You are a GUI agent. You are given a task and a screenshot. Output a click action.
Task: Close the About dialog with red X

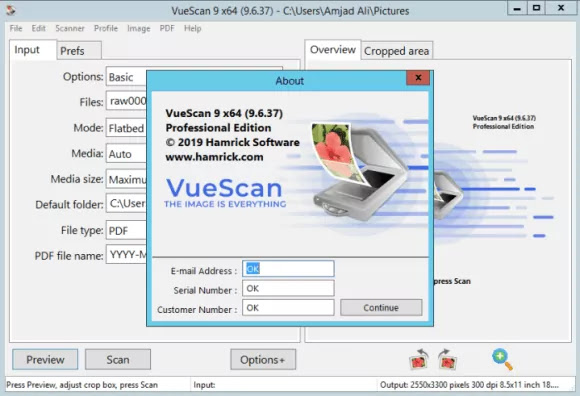pos(418,78)
